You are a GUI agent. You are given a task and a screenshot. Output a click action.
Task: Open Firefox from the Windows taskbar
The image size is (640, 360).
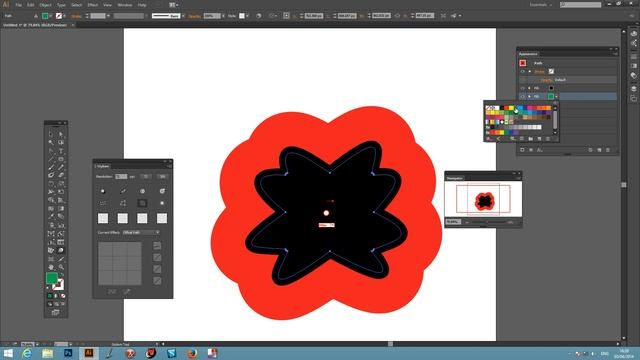[191, 353]
